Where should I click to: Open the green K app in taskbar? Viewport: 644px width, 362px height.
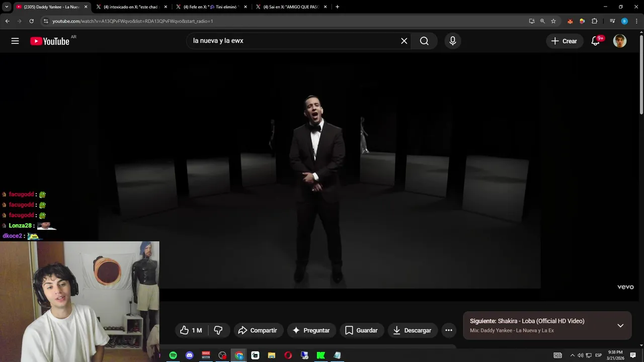tap(320, 355)
